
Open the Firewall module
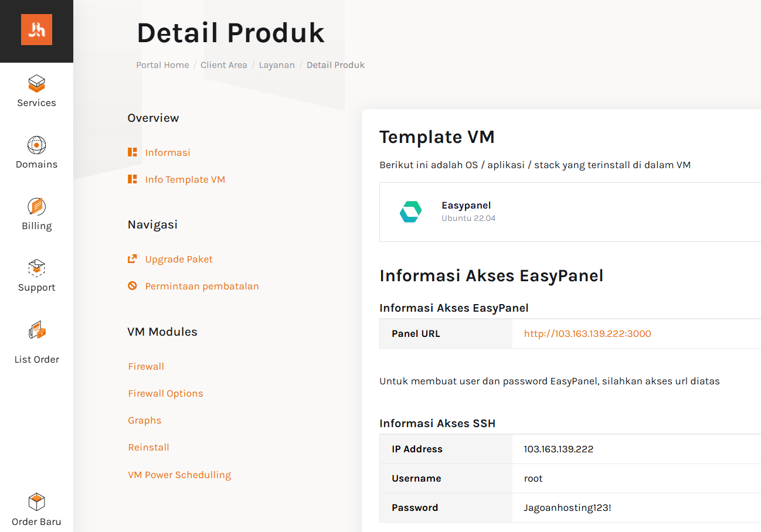(146, 366)
